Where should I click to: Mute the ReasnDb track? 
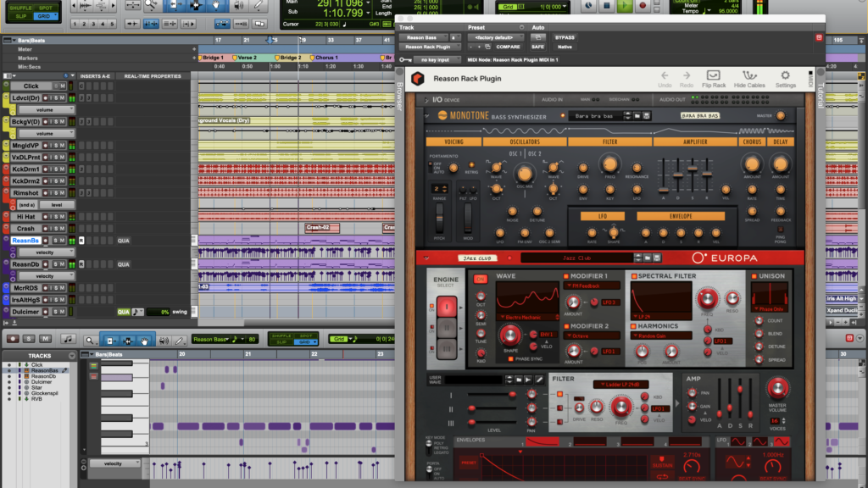[x=63, y=264]
